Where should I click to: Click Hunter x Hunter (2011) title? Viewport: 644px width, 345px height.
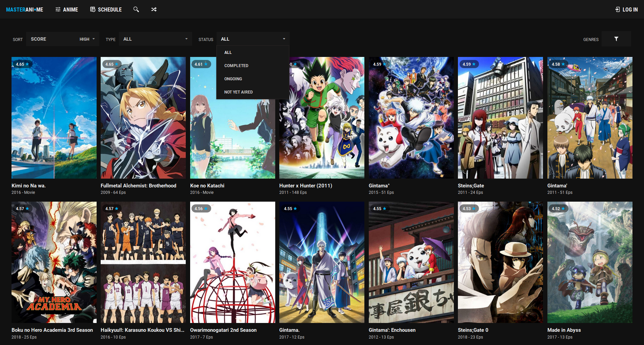pos(306,186)
